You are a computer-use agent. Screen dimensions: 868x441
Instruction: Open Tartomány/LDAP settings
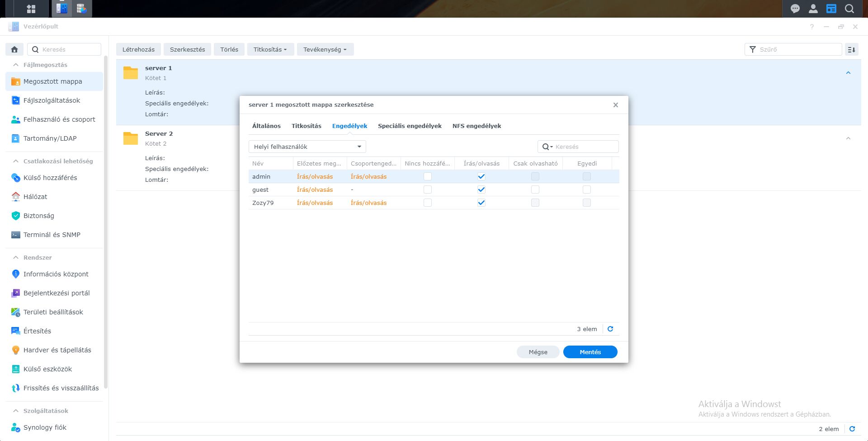tap(54, 138)
